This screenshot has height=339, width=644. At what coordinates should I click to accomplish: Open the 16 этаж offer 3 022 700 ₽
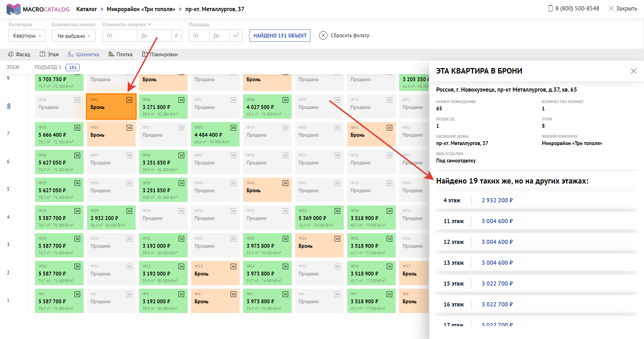[536, 304]
